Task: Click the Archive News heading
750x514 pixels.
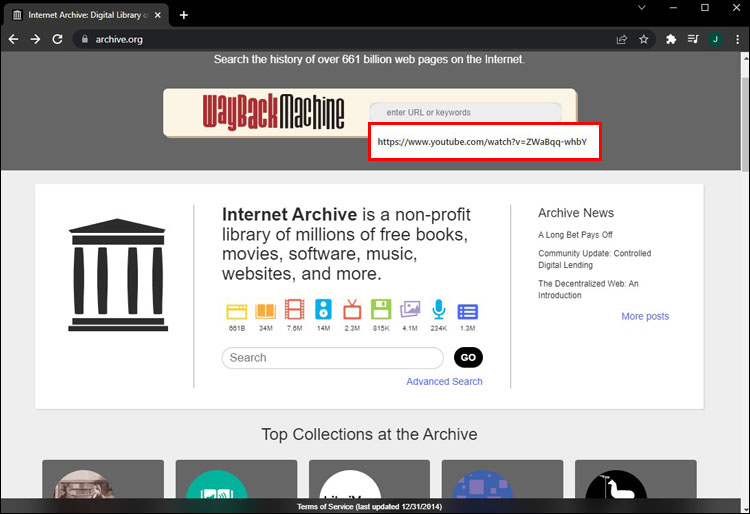Action: coord(576,213)
